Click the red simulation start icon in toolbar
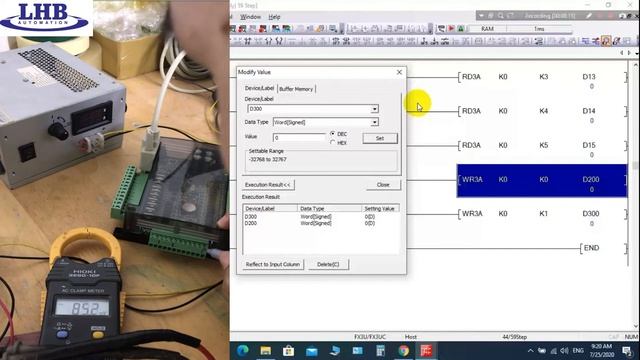640x360 pixels. point(451,29)
